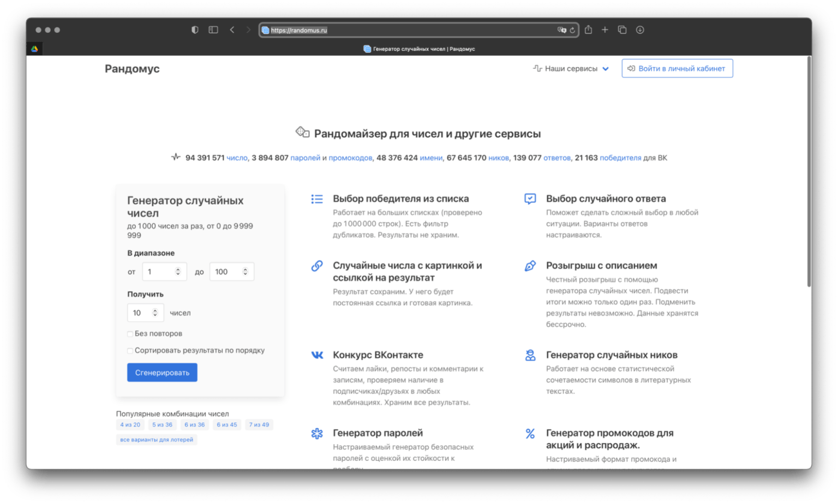
Task: Click the VK logo icon for Конкурс ВКонтакте
Action: (x=317, y=355)
